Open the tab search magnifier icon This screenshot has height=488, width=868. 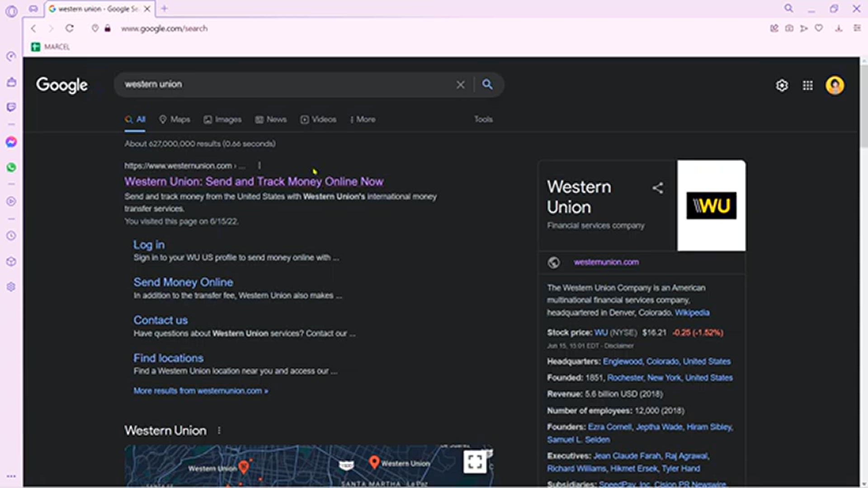coord(788,8)
